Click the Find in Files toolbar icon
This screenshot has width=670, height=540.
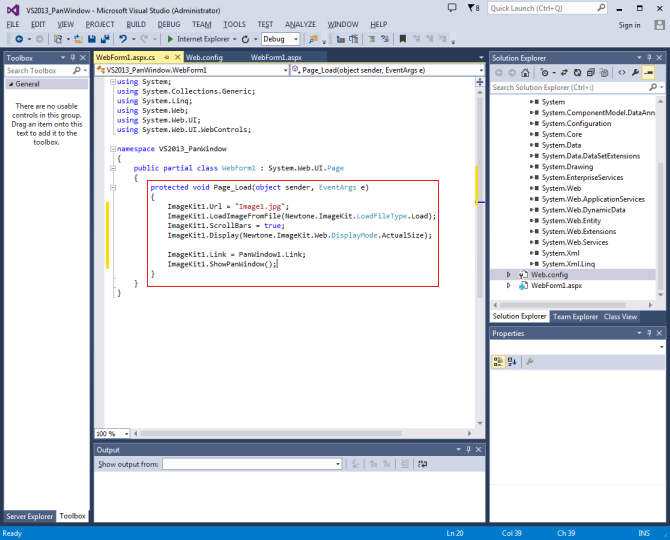(x=313, y=39)
